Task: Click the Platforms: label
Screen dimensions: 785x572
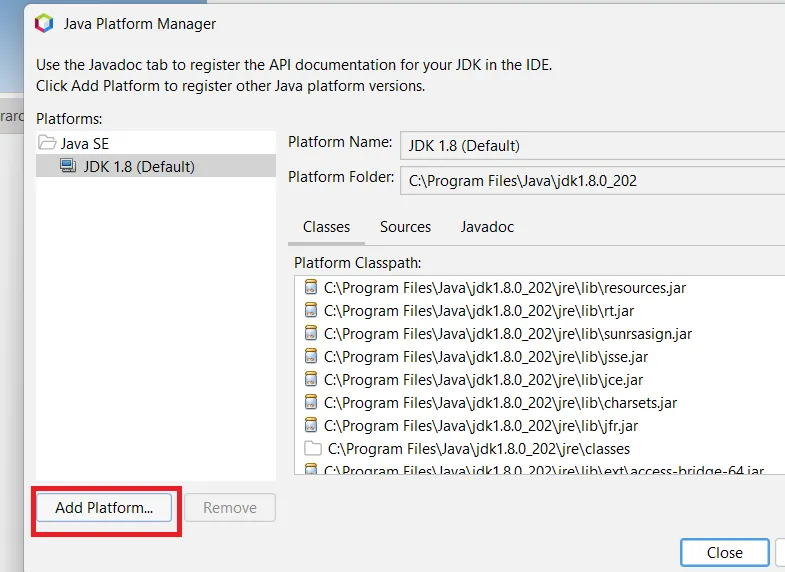Action: tap(69, 119)
